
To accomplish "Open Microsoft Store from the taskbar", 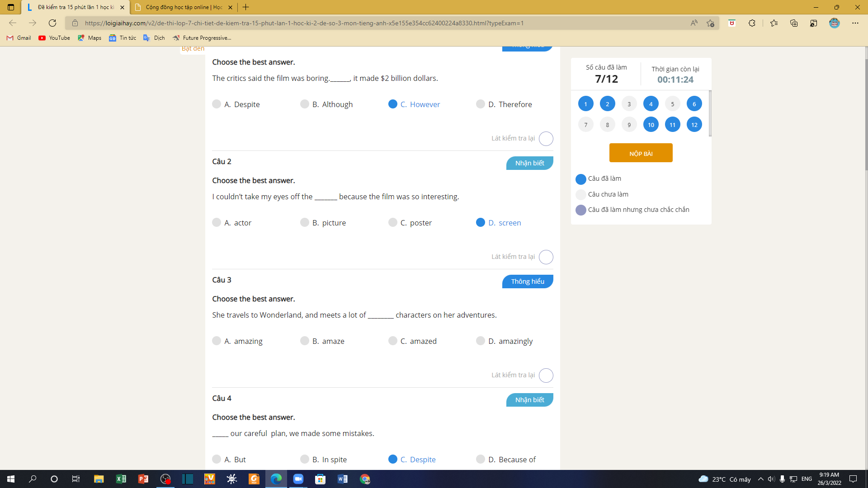I will tap(320, 479).
